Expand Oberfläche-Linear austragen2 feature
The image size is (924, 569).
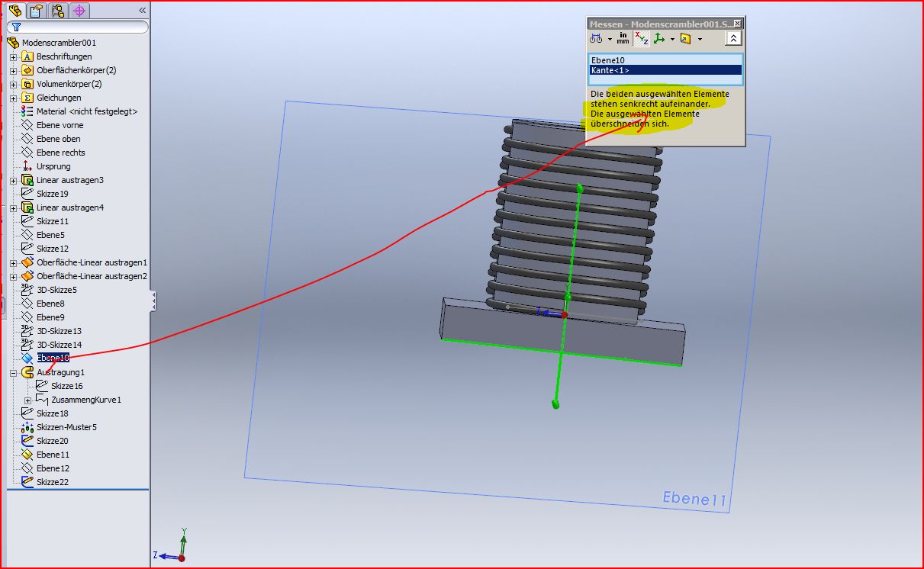(x=13, y=277)
